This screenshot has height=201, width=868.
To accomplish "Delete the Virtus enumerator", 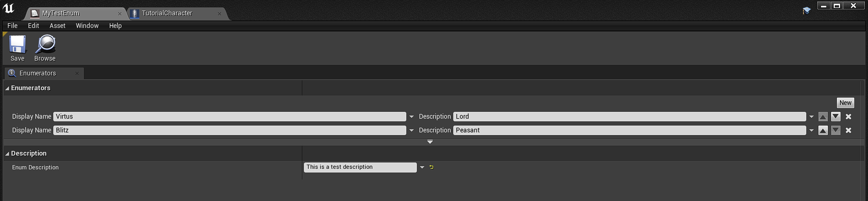I will (848, 117).
